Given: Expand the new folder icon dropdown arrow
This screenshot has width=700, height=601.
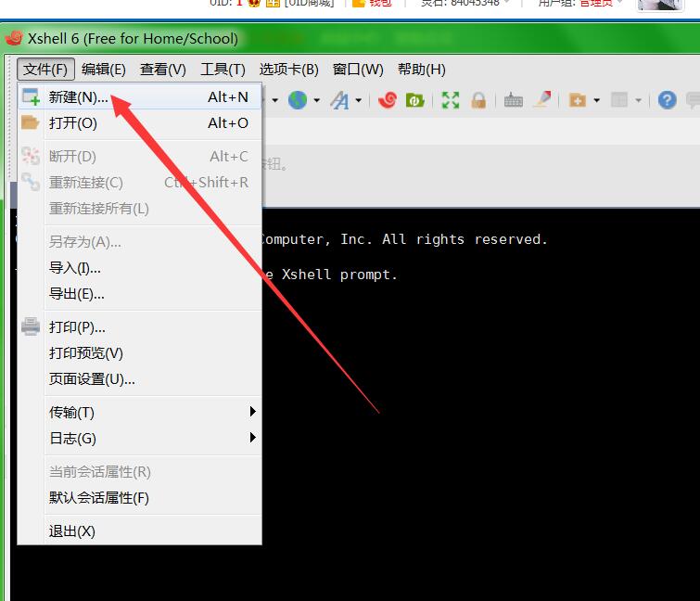Looking at the screenshot, I should [x=596, y=100].
